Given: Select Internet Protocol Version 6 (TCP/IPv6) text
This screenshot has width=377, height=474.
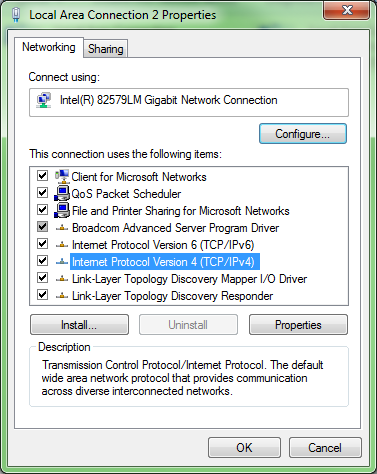Looking at the screenshot, I should (x=163, y=245).
